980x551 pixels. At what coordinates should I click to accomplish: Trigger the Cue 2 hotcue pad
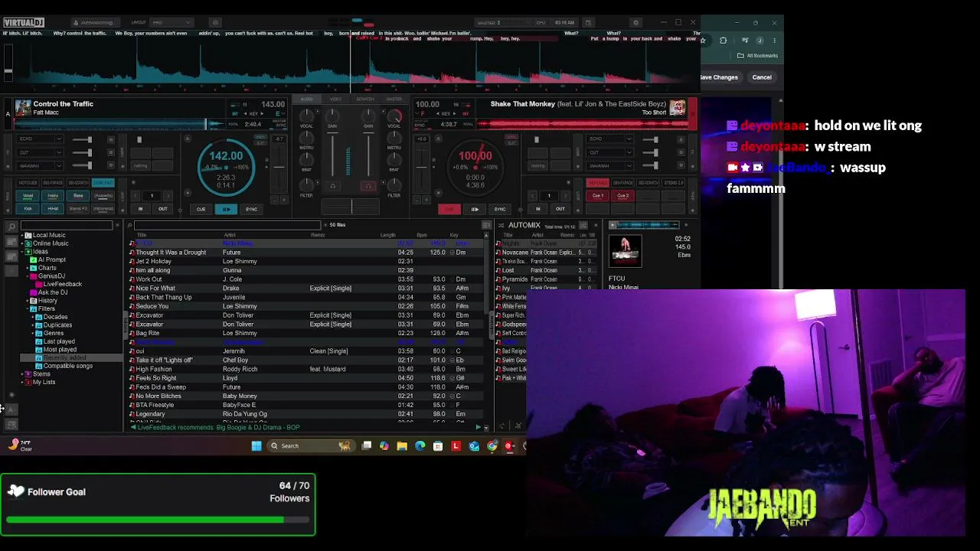click(623, 196)
